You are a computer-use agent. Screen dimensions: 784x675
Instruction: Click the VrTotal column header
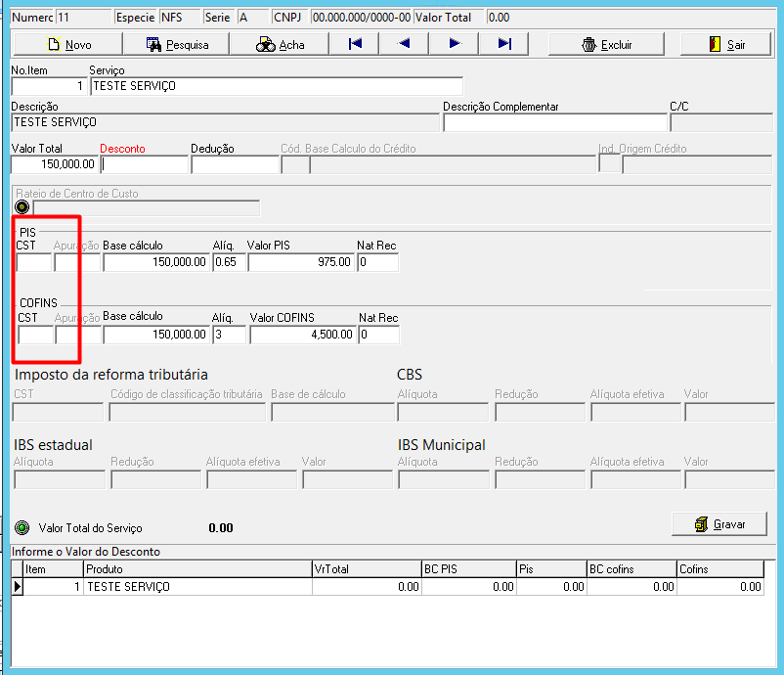pyautogui.click(x=367, y=569)
